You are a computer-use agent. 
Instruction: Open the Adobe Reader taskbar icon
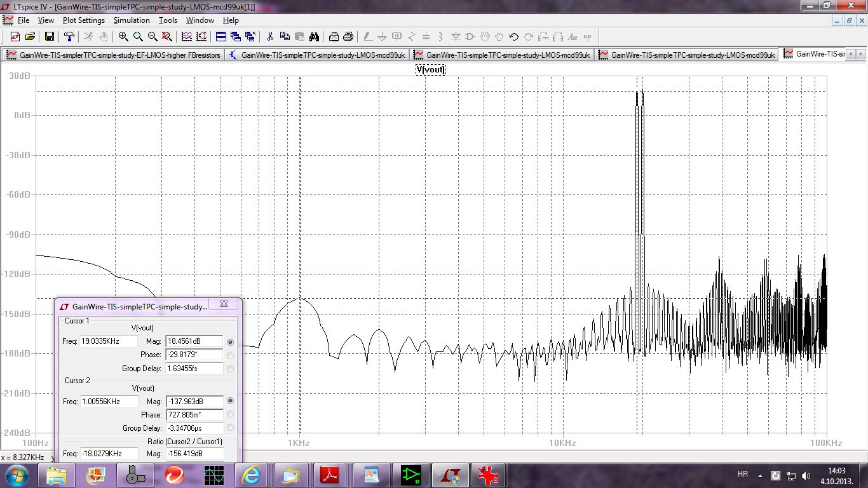(x=331, y=475)
